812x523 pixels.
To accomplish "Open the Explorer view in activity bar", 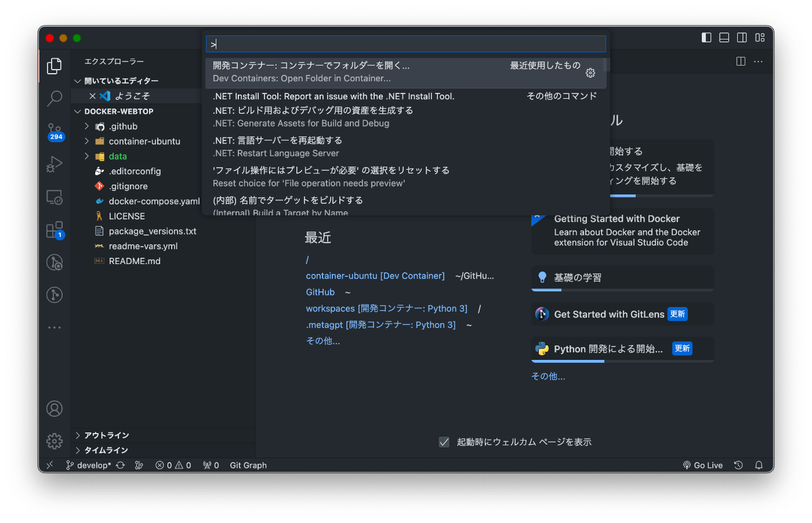I will pos(55,66).
